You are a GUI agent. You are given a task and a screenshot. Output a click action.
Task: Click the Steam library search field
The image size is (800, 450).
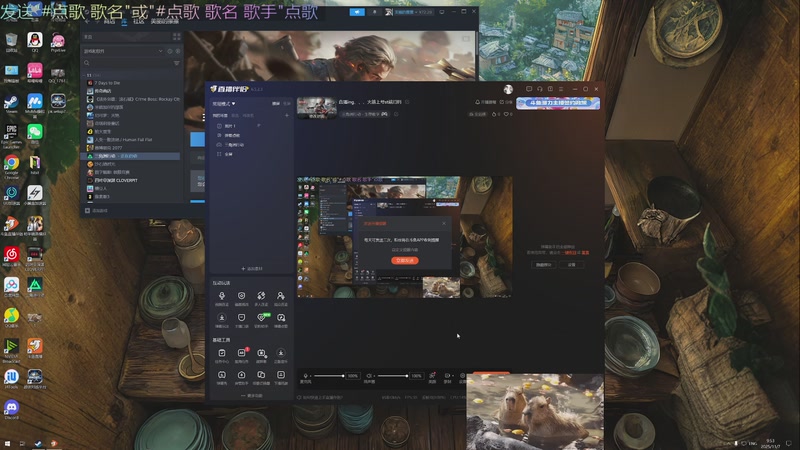click(128, 63)
